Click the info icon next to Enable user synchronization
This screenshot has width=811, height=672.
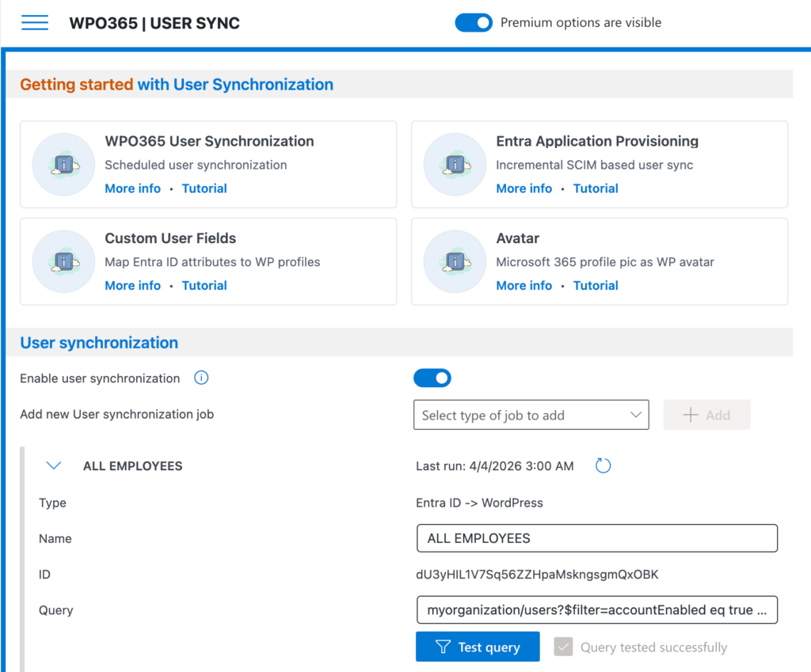coord(201,378)
